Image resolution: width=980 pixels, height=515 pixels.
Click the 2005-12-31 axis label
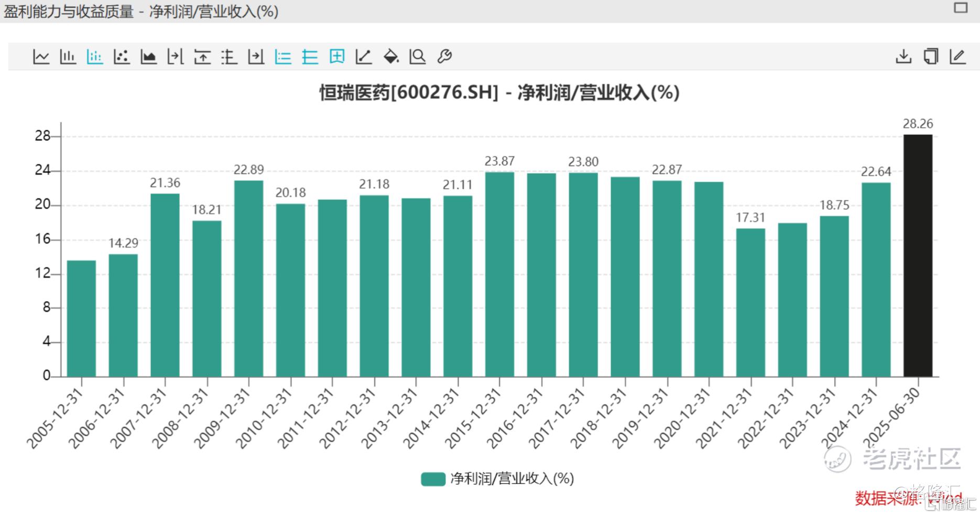coord(56,418)
